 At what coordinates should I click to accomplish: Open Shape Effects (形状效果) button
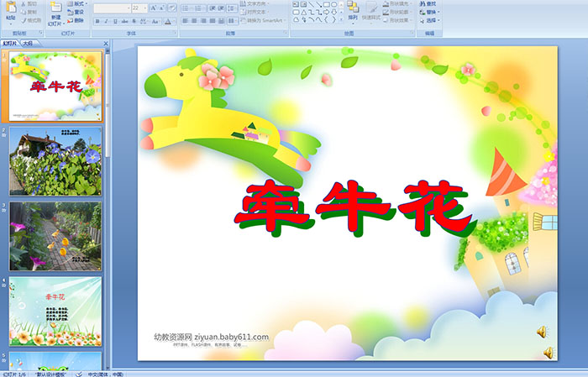397,20
